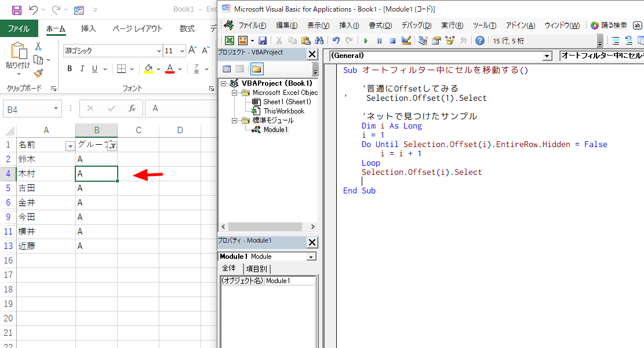Click the 踊る検索 add-in button
The width and height of the screenshot is (644, 348).
tap(609, 25)
